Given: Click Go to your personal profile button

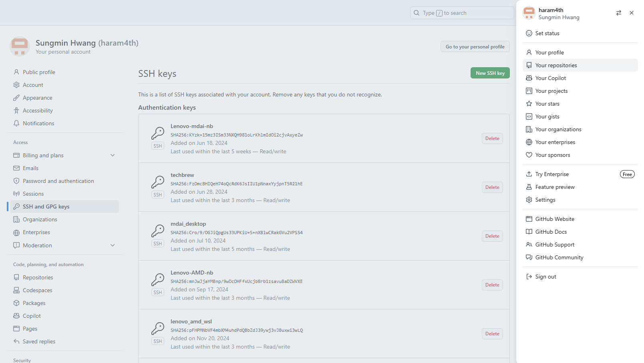Looking at the screenshot, I should click(x=475, y=47).
